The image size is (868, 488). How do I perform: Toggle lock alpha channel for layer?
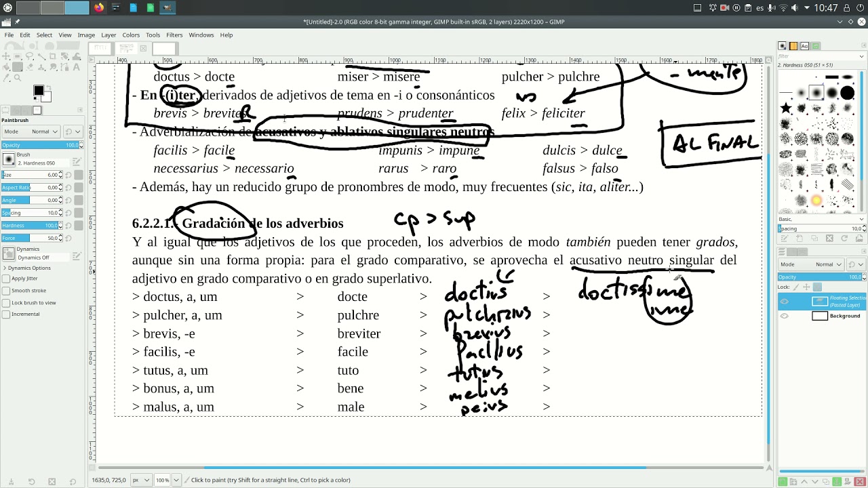(x=817, y=287)
